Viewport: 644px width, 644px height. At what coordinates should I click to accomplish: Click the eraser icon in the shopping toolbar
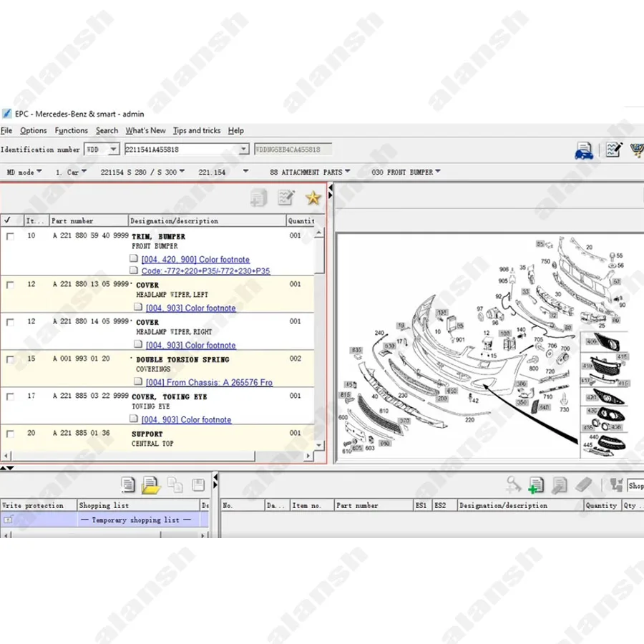[583, 485]
